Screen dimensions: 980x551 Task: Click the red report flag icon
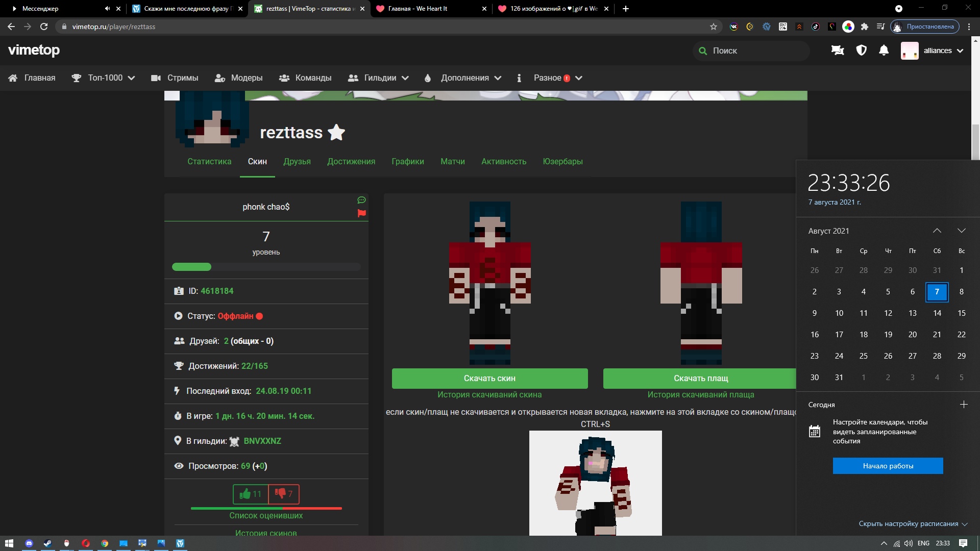point(361,213)
